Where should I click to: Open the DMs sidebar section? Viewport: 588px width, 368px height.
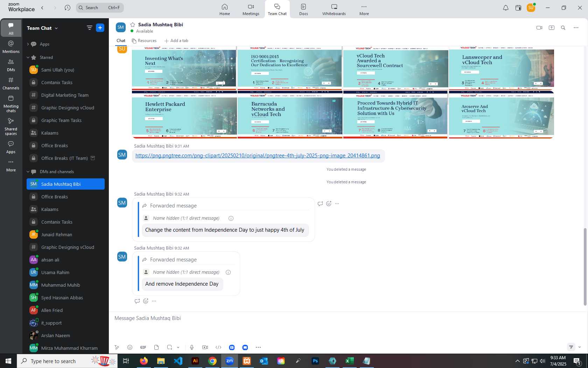(x=11, y=65)
